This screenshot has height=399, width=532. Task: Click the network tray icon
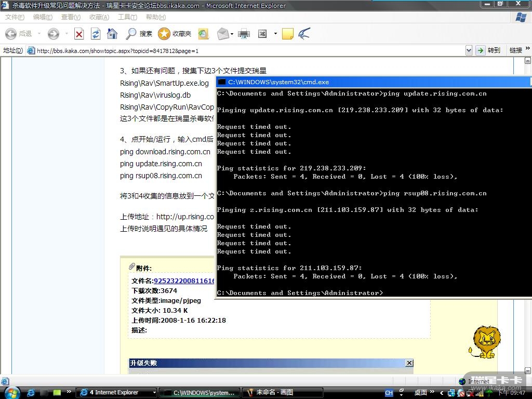pos(451,393)
